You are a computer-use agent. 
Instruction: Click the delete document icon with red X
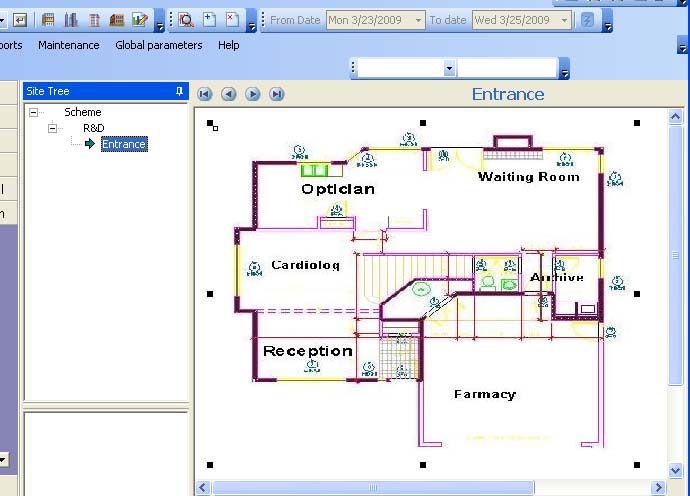click(232, 20)
